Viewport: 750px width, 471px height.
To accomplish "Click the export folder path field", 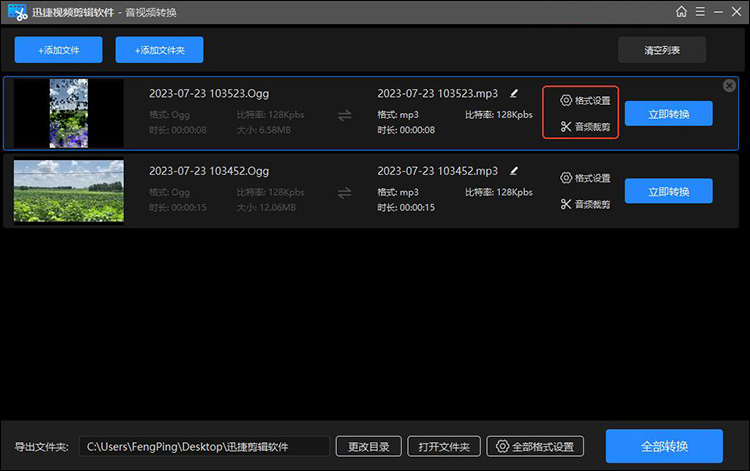I will pos(204,447).
